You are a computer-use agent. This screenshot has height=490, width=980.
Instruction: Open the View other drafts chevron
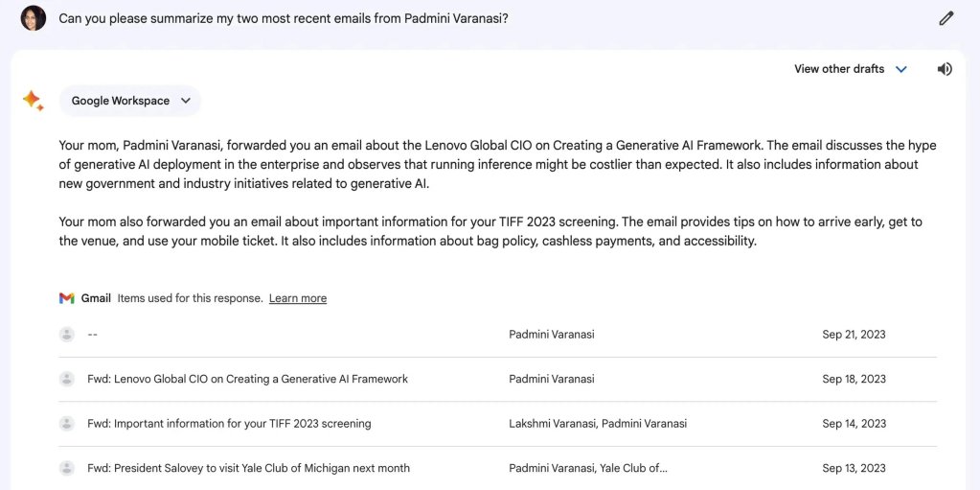point(900,69)
